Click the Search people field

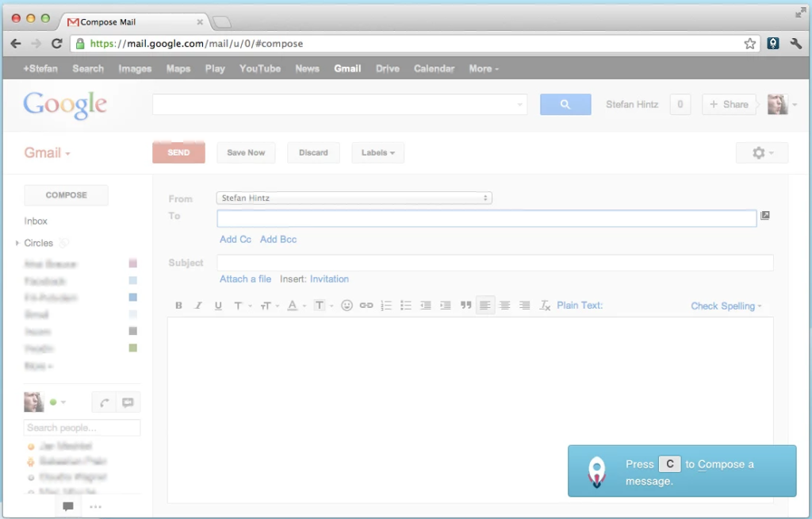point(82,428)
